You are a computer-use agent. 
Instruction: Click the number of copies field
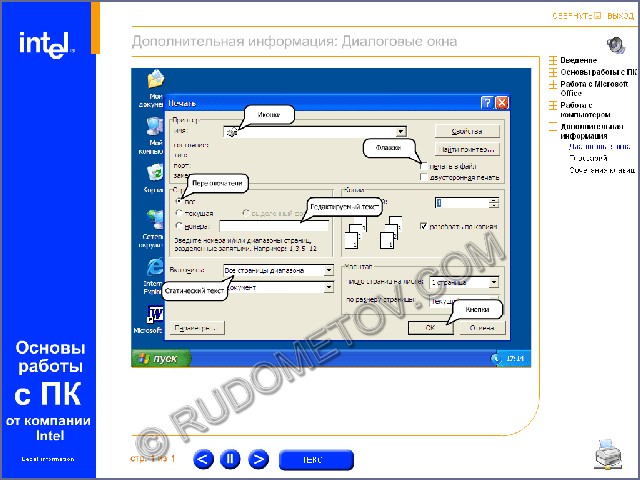pos(462,203)
